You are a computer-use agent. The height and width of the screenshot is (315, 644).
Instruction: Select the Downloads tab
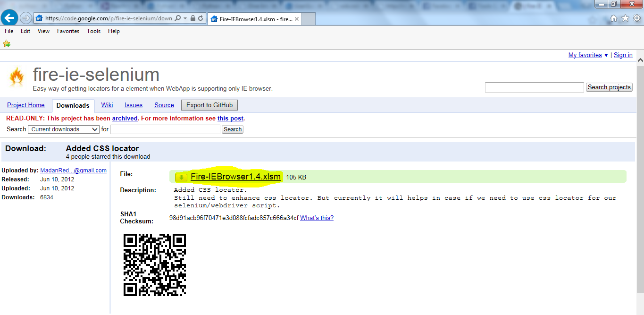click(73, 105)
